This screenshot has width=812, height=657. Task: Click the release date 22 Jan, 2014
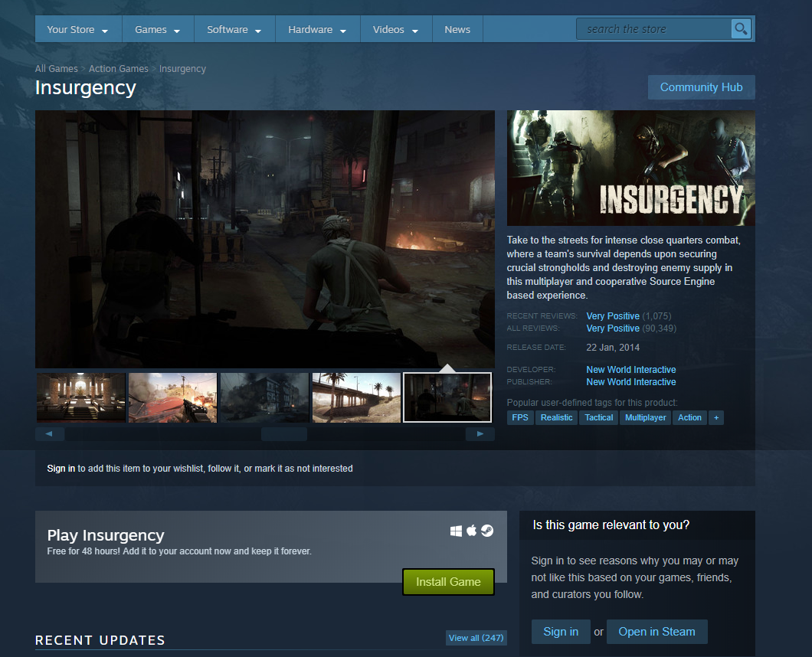pyautogui.click(x=613, y=348)
